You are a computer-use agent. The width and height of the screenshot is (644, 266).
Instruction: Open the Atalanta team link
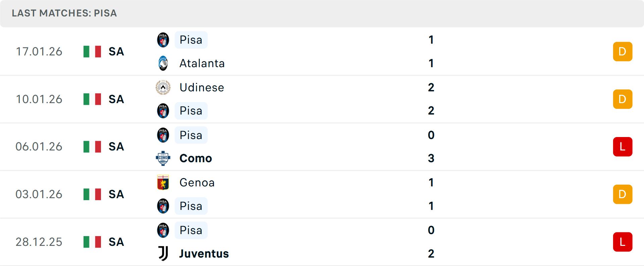point(202,63)
